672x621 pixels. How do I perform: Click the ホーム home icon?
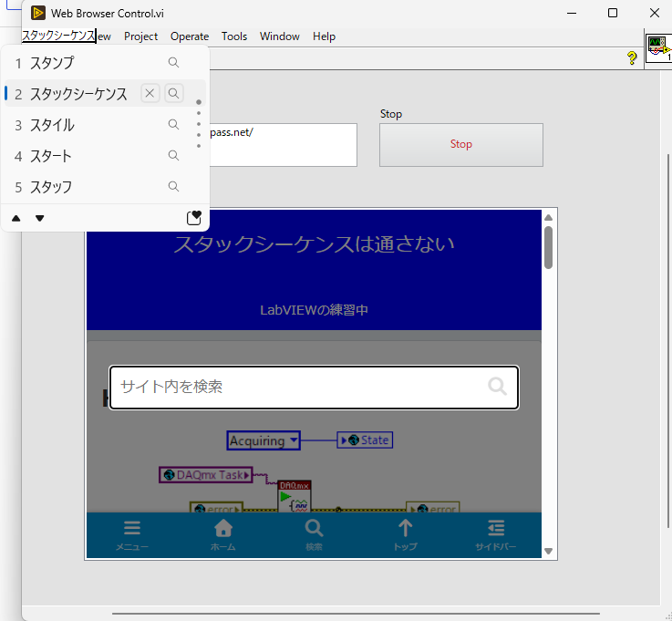click(x=222, y=534)
